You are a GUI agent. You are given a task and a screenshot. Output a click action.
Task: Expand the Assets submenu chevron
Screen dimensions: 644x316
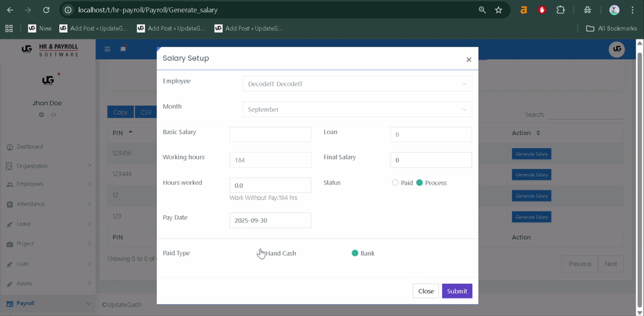[89, 283]
